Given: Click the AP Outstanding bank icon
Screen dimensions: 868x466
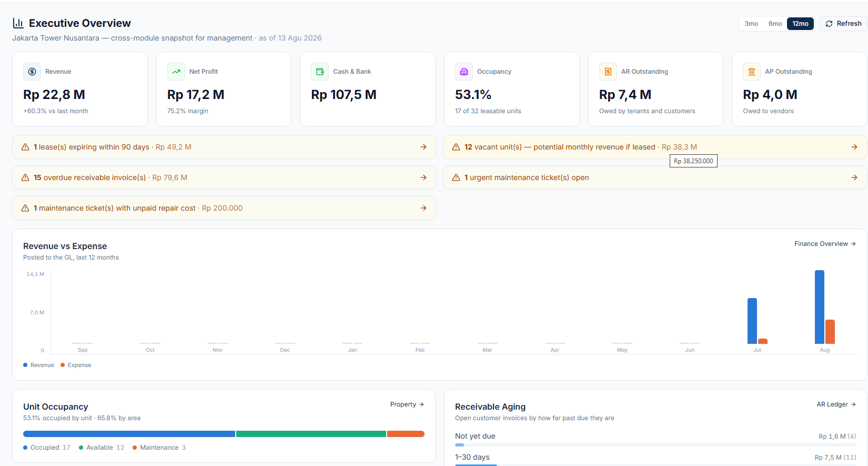Looking at the screenshot, I should coord(752,72).
